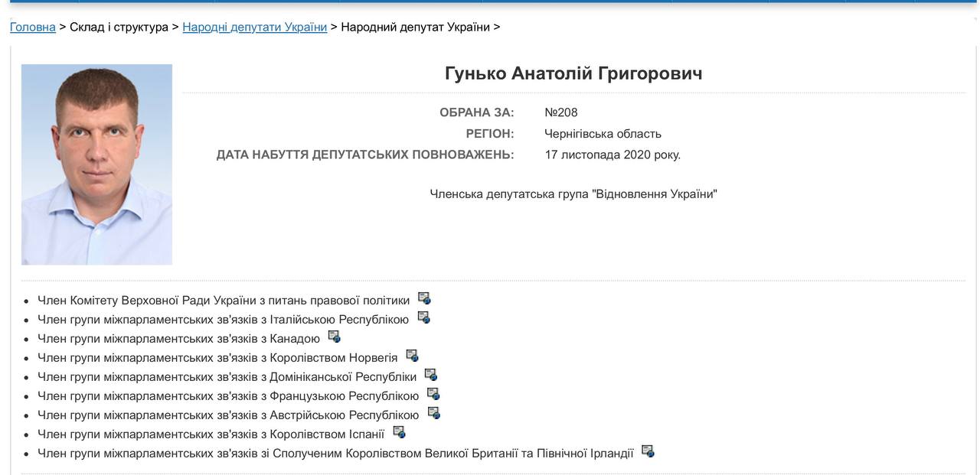980x475 pixels.
Task: Open the icon next to Італійською Республікою
Action: pyautogui.click(x=423, y=318)
